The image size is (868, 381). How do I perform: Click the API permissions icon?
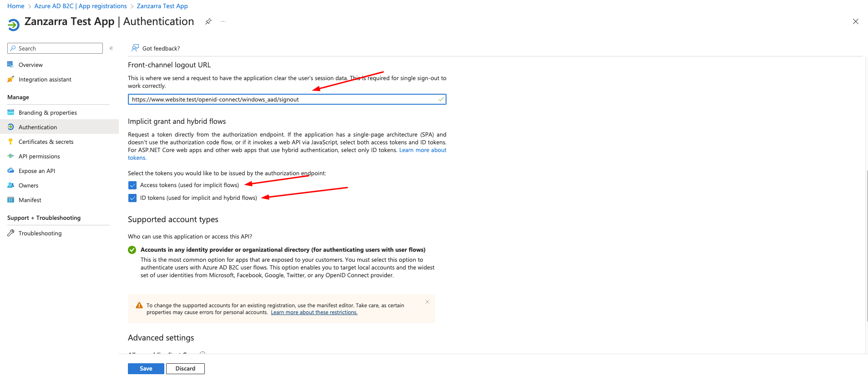pyautogui.click(x=10, y=156)
